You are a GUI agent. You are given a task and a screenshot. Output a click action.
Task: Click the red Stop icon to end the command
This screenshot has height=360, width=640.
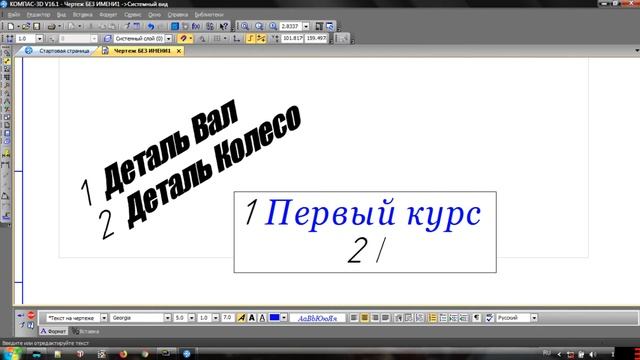[31, 315]
